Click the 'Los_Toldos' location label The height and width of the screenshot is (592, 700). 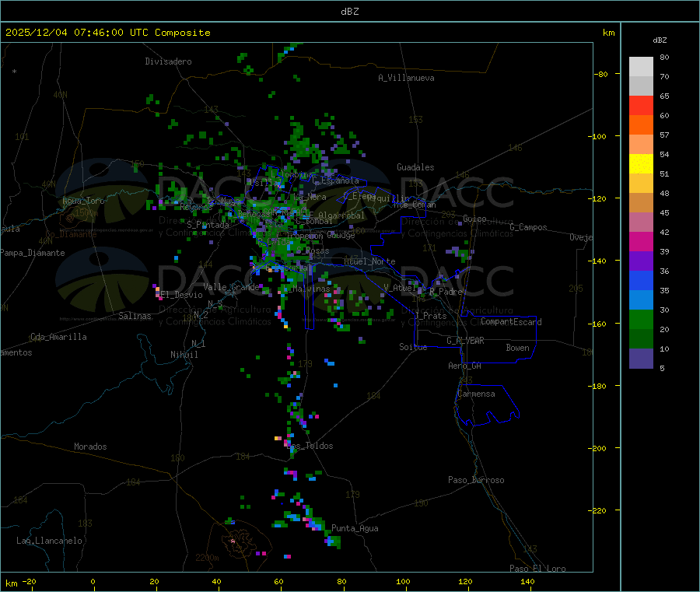310,446
